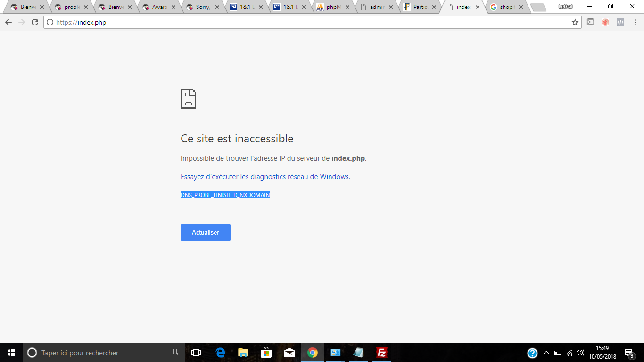
Task: Click the Lethal profile name button
Action: tap(565, 7)
